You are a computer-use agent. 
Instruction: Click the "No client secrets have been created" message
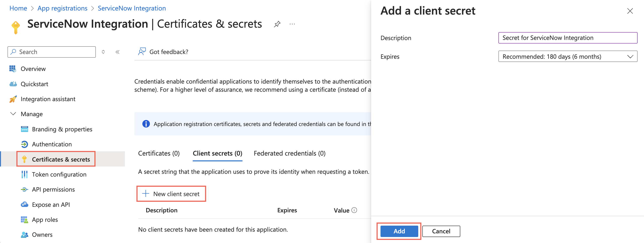(x=213, y=229)
